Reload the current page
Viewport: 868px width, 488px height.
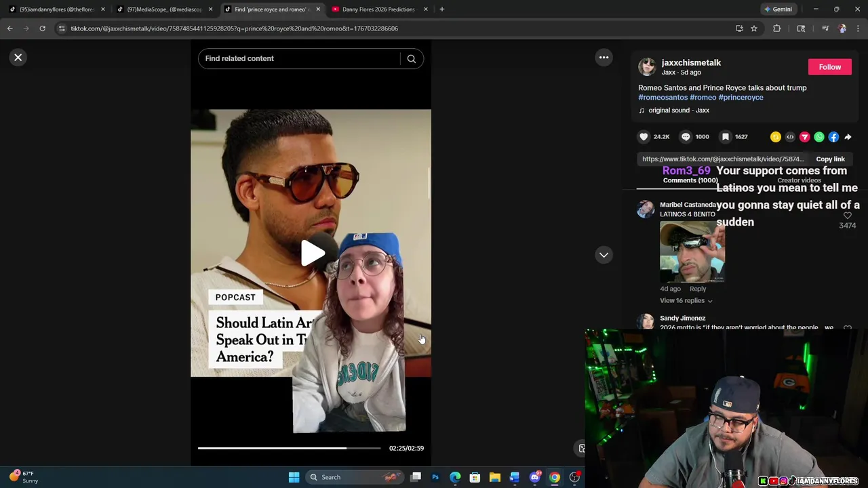coord(42,28)
